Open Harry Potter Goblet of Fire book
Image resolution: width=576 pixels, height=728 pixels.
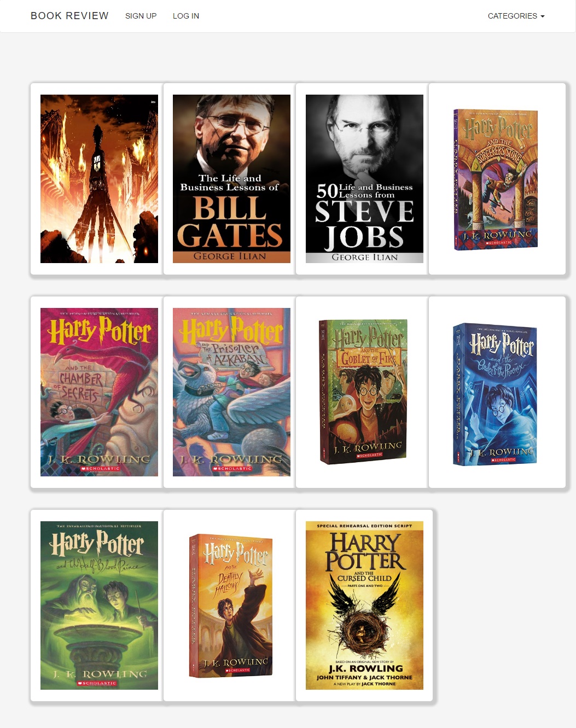tap(364, 392)
